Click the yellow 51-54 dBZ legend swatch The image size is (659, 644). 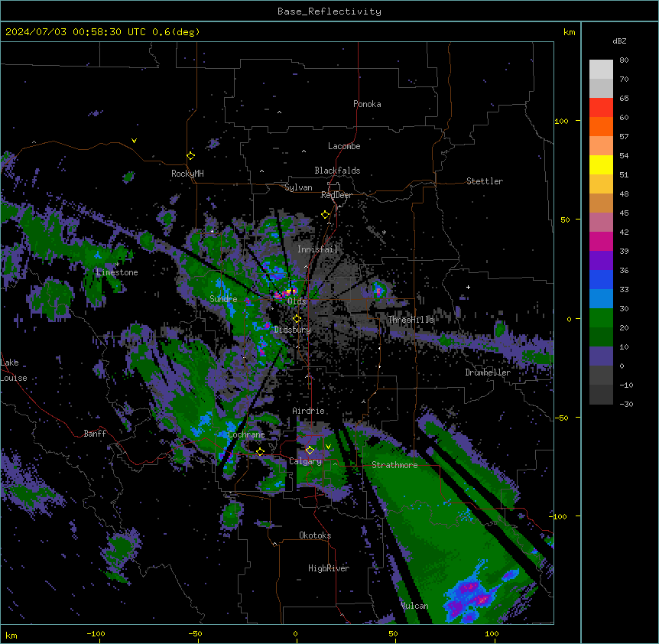[x=601, y=164]
